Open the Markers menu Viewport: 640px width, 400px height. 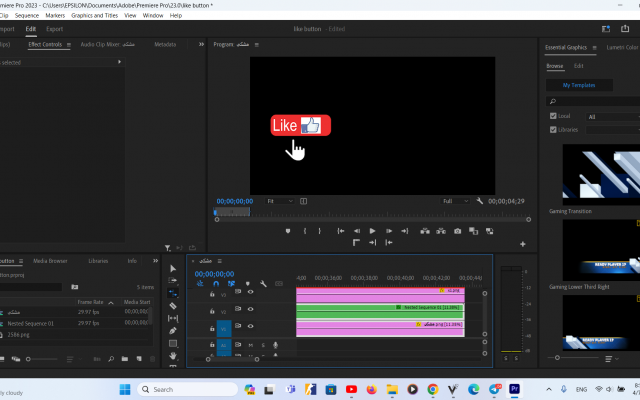[55, 16]
